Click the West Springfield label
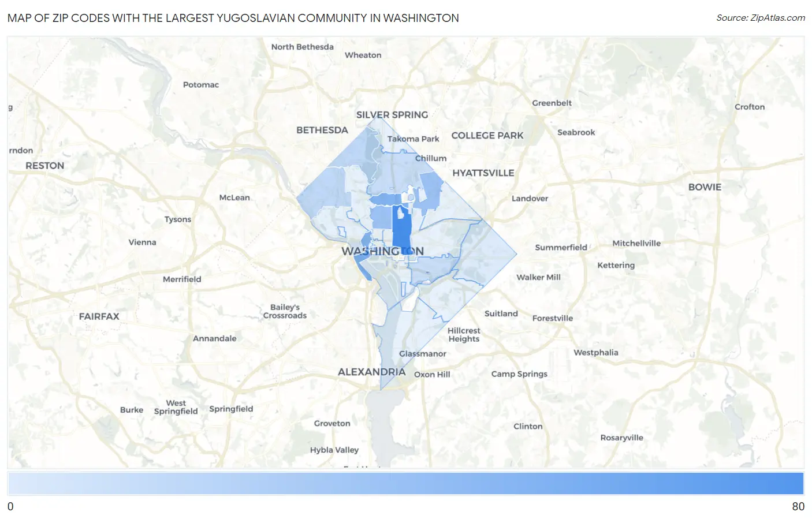 coord(176,408)
